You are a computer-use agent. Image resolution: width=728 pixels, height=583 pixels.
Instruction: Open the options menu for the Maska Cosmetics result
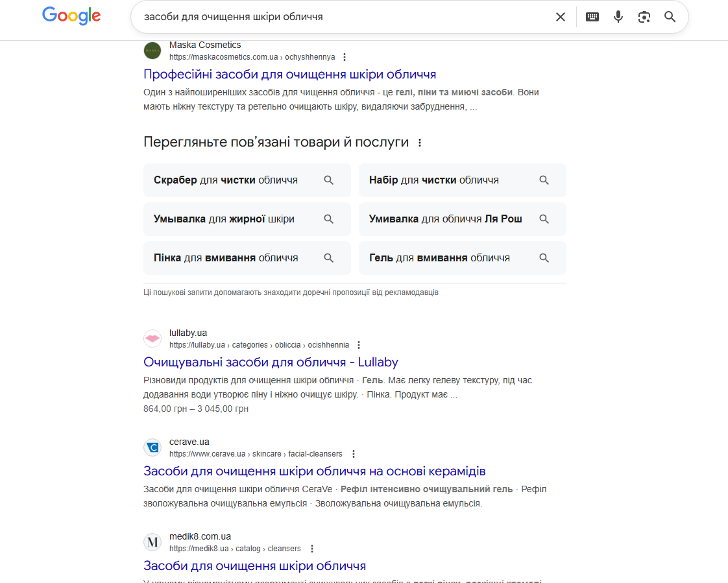pos(344,57)
